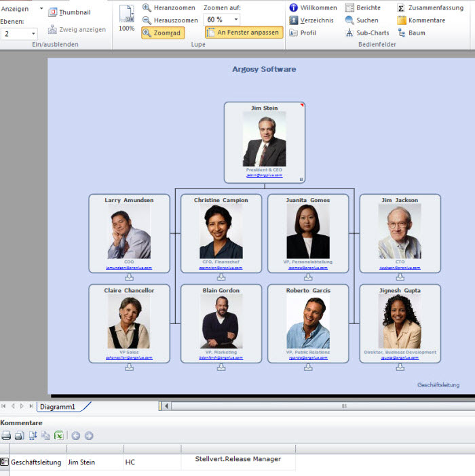Click the Geschäftsleitung label on chart
This screenshot has height=476, width=475.
(x=438, y=385)
